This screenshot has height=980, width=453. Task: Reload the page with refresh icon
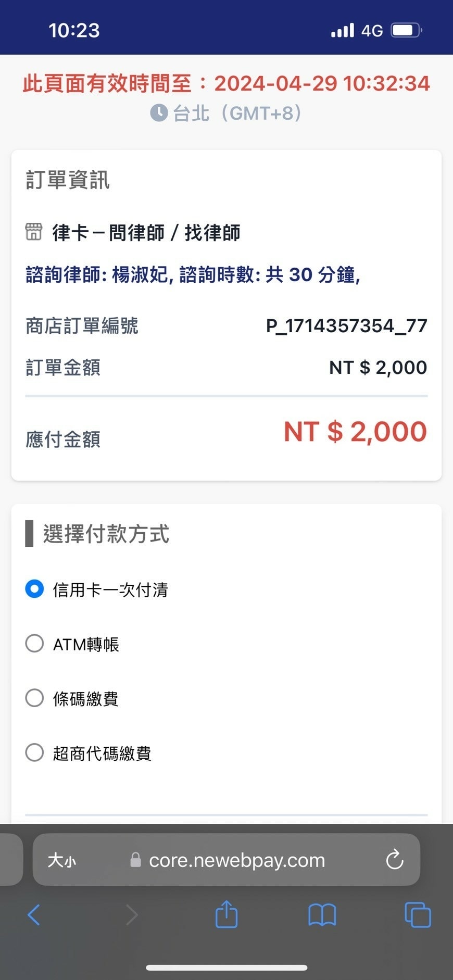coord(395,860)
